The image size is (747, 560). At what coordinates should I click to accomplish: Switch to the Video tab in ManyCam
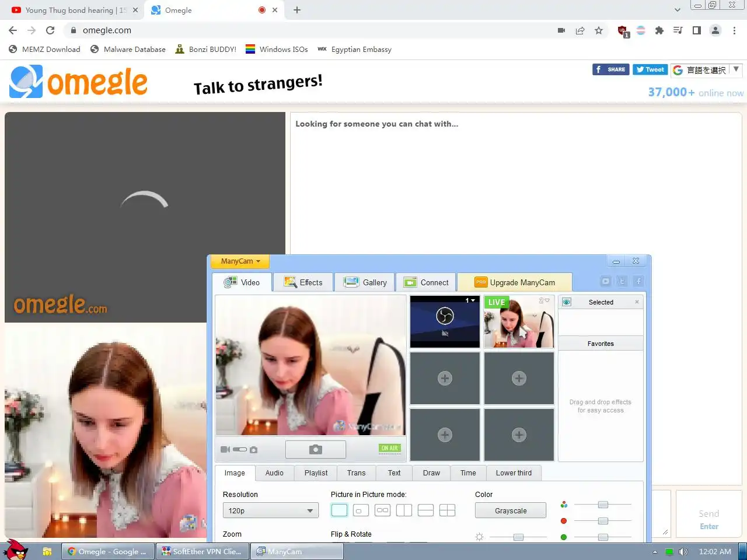coord(242,282)
